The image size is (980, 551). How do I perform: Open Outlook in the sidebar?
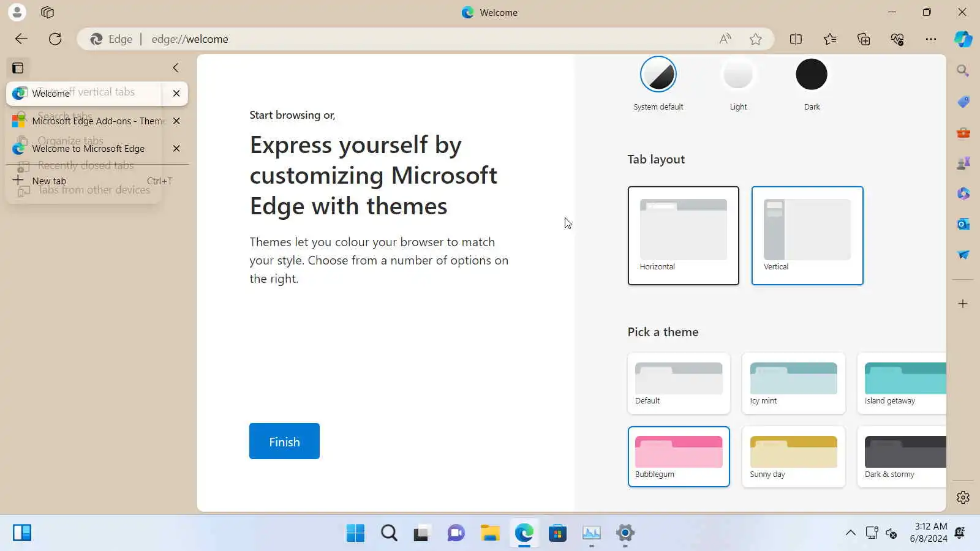[x=963, y=224]
